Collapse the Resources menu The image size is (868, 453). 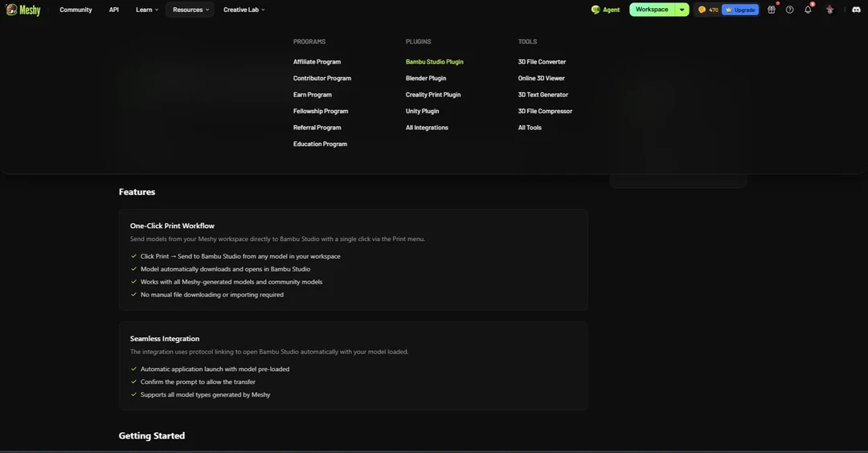click(x=190, y=10)
